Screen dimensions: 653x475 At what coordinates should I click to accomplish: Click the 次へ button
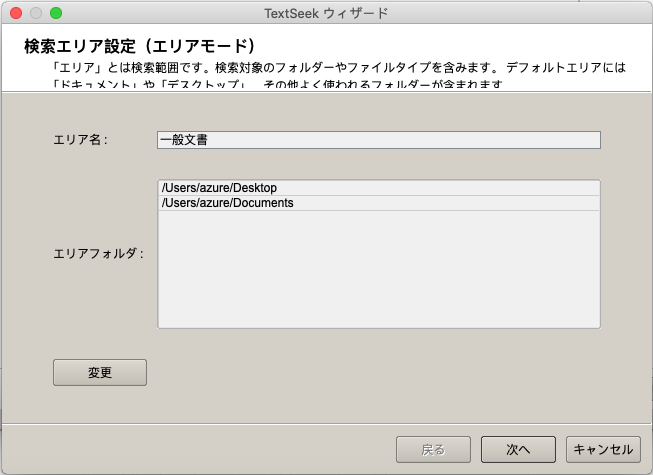(x=518, y=450)
